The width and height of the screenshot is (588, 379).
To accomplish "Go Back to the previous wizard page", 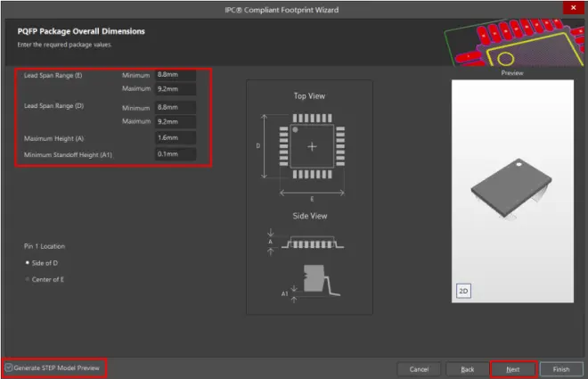I will 467,369.
